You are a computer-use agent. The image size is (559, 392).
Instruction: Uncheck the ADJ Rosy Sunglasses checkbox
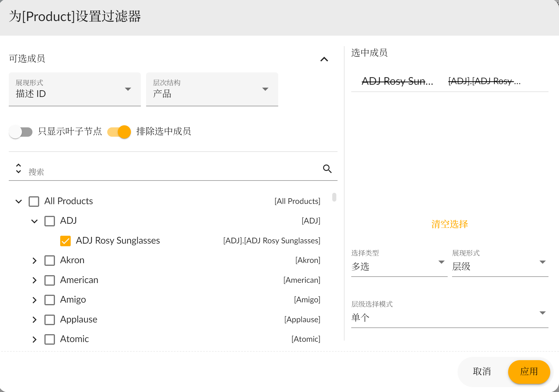click(65, 241)
